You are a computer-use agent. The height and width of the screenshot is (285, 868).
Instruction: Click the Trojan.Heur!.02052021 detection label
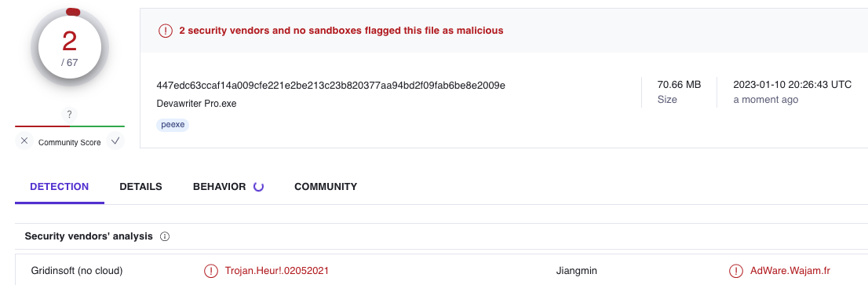tap(277, 271)
